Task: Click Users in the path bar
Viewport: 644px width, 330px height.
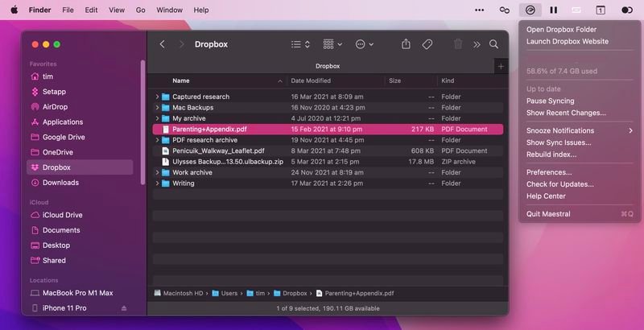Action: coord(225,294)
